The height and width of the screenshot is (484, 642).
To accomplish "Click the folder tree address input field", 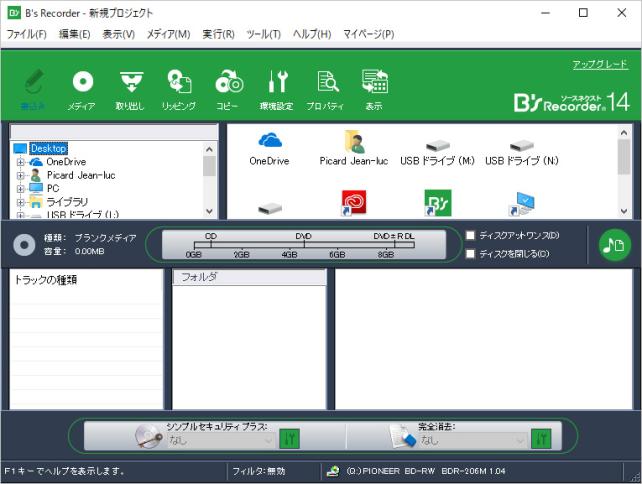I will click(x=114, y=132).
